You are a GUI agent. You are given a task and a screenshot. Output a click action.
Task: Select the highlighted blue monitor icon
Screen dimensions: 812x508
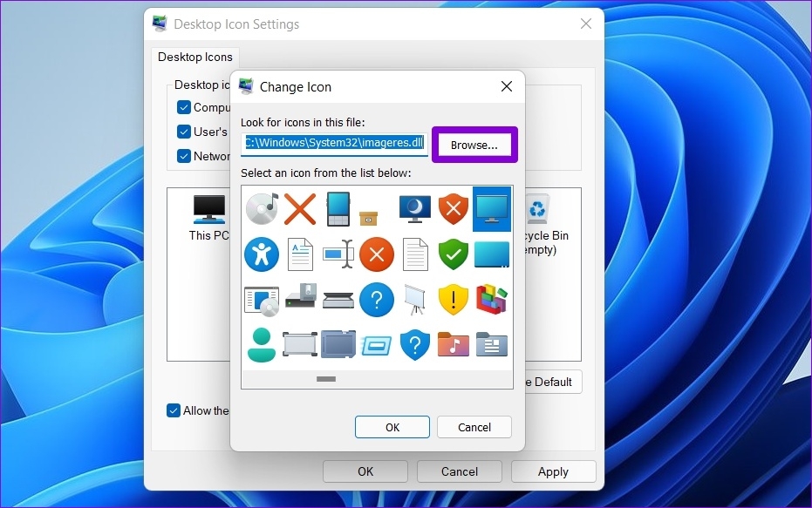pyautogui.click(x=491, y=209)
